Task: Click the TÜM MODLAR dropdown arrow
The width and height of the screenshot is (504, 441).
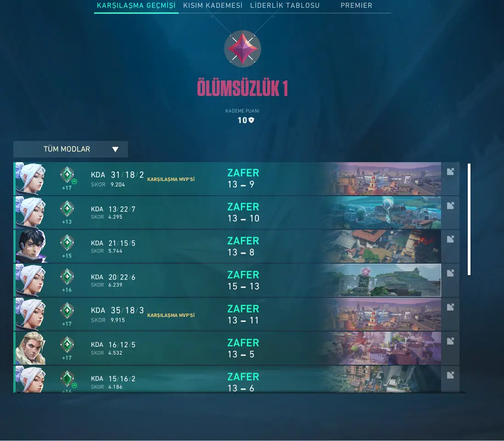Action: pyautogui.click(x=115, y=149)
